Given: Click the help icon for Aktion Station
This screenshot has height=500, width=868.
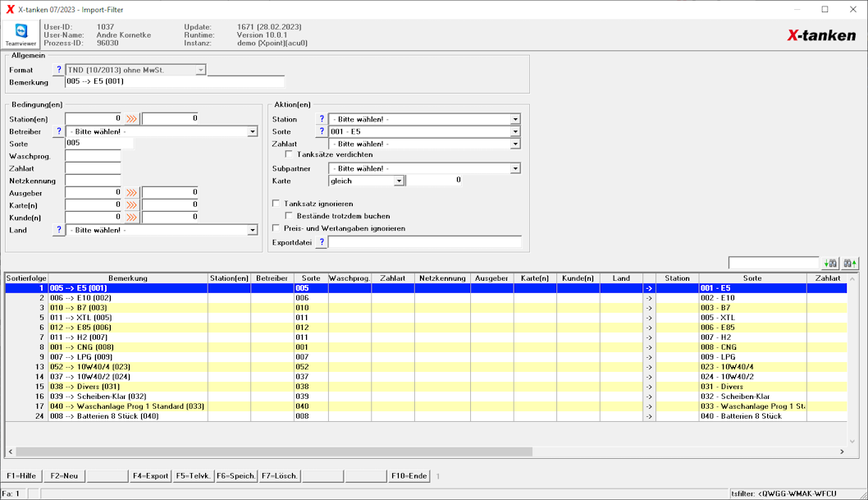Looking at the screenshot, I should point(322,119).
